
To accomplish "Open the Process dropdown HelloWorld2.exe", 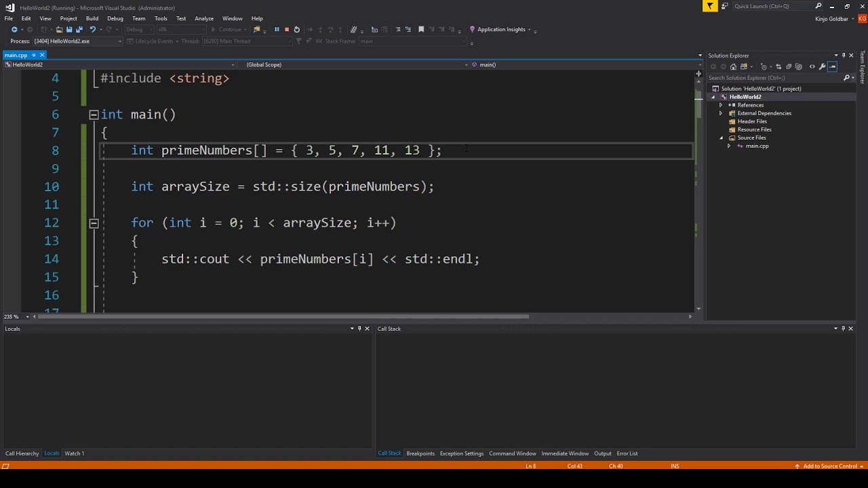I will coord(78,41).
